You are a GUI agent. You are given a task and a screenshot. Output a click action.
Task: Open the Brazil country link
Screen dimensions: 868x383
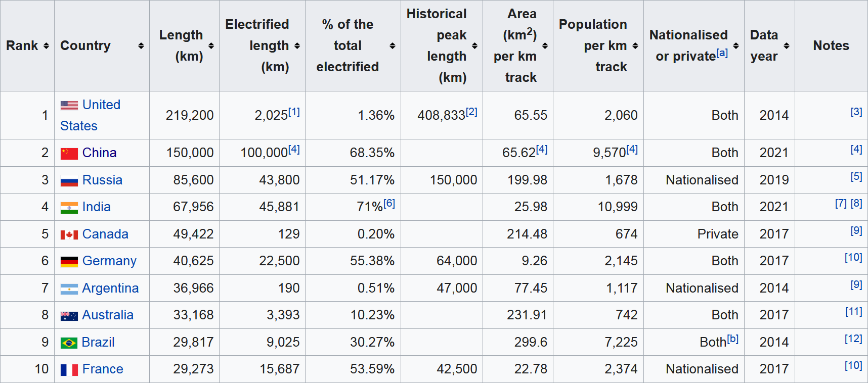coord(98,342)
